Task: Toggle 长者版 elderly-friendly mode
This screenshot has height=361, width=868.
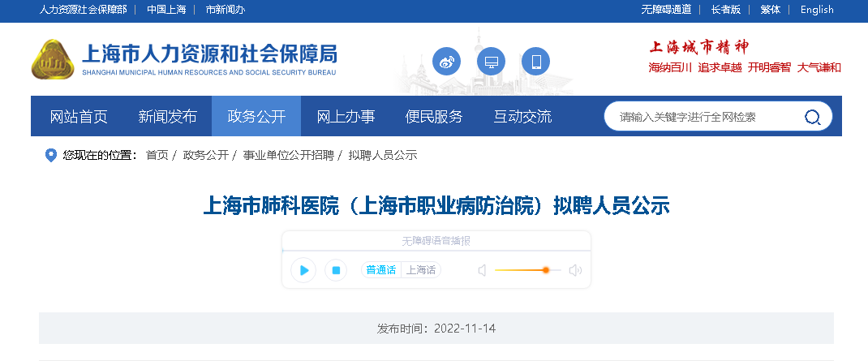Action: [x=726, y=10]
